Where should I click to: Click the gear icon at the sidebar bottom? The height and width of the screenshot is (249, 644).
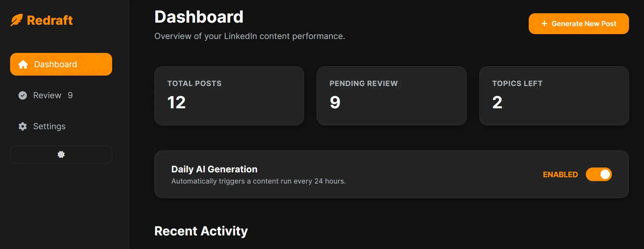click(x=61, y=154)
